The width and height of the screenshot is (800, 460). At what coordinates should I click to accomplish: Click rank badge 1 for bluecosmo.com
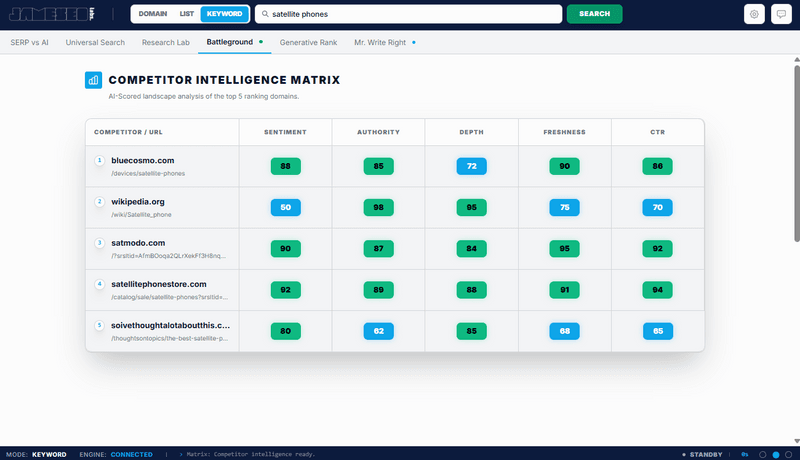99,160
